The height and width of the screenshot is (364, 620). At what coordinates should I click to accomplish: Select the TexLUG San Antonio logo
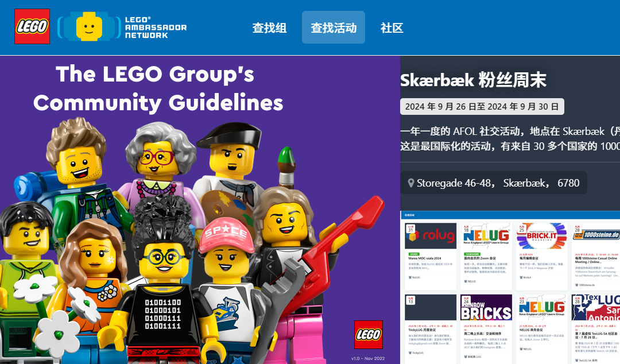tap(596, 307)
